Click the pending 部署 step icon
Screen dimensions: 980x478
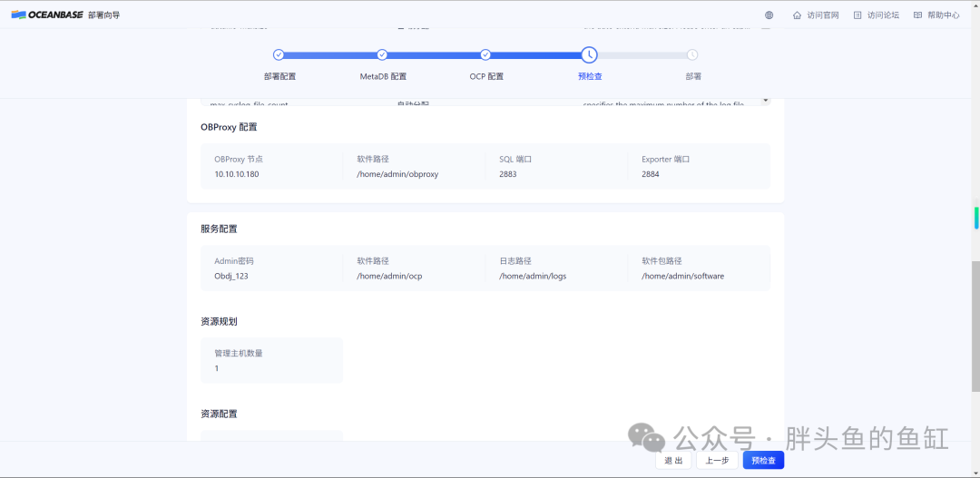pyautogui.click(x=692, y=55)
